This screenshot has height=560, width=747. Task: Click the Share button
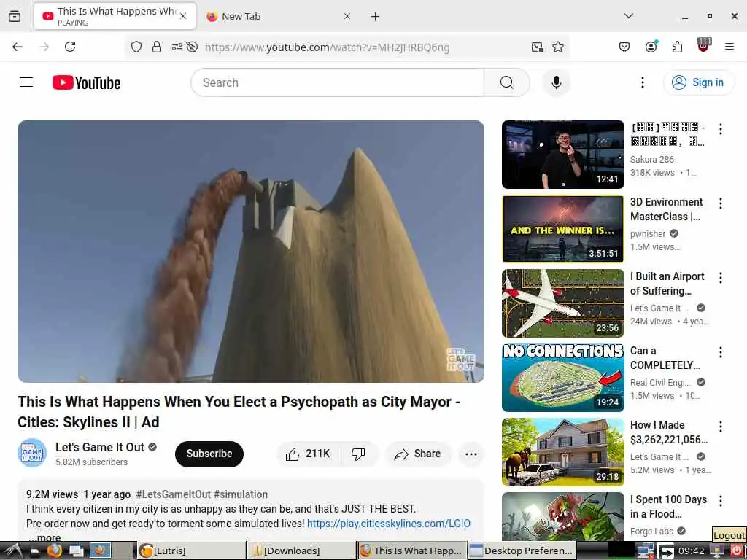coord(417,454)
